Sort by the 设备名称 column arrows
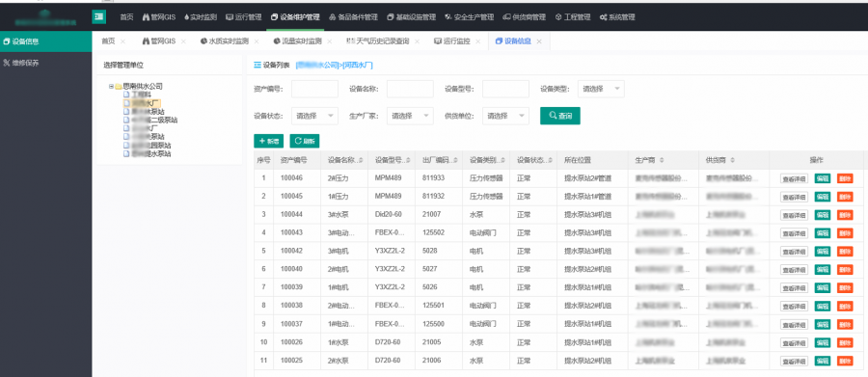The width and height of the screenshot is (868, 377). 362,161
